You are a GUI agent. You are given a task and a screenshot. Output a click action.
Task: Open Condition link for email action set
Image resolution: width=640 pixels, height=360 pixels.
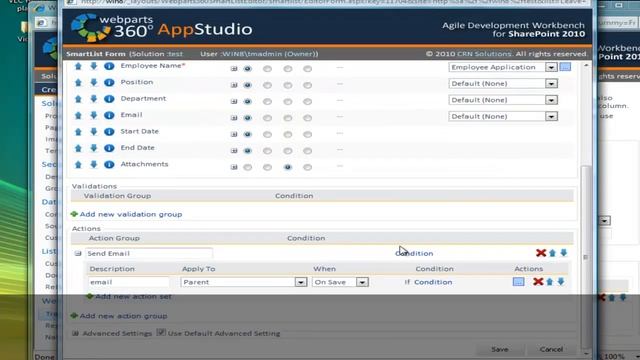coord(433,282)
